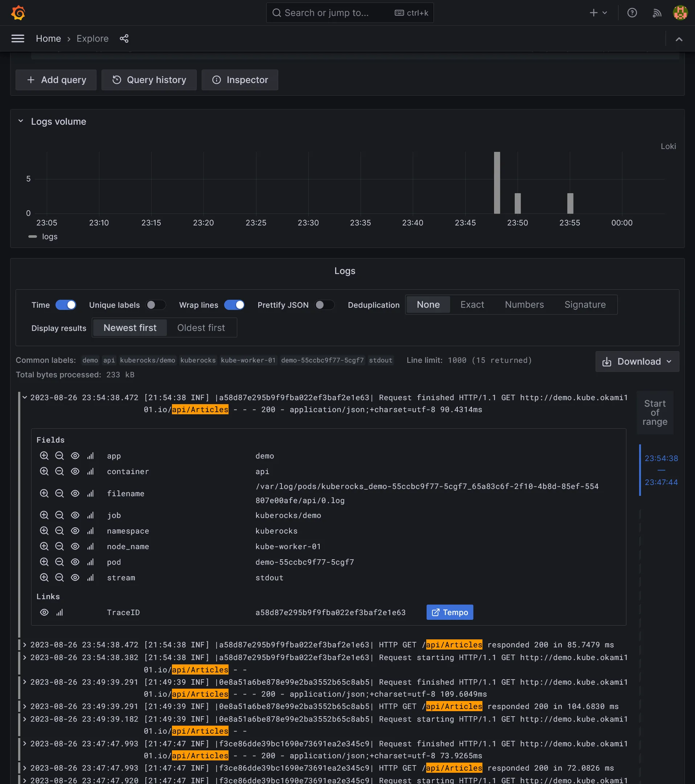Show the pod field with eye icon

coord(75,561)
